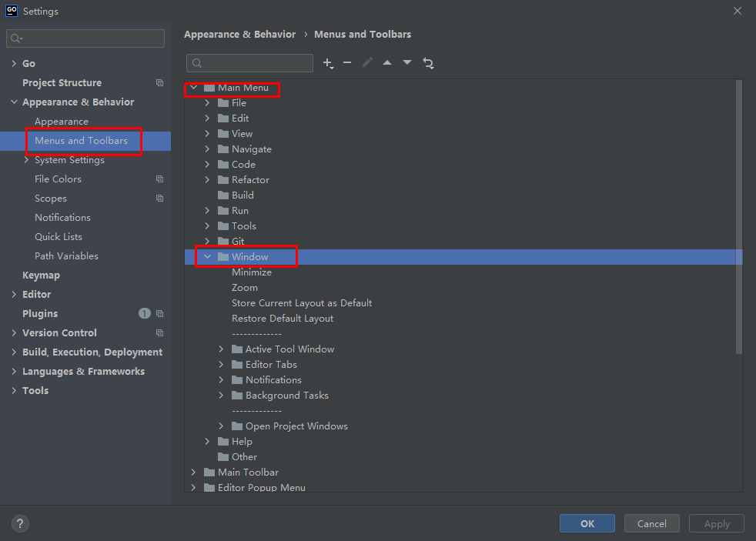Click the help question mark icon
Image resolution: width=756 pixels, height=541 pixels.
20,523
